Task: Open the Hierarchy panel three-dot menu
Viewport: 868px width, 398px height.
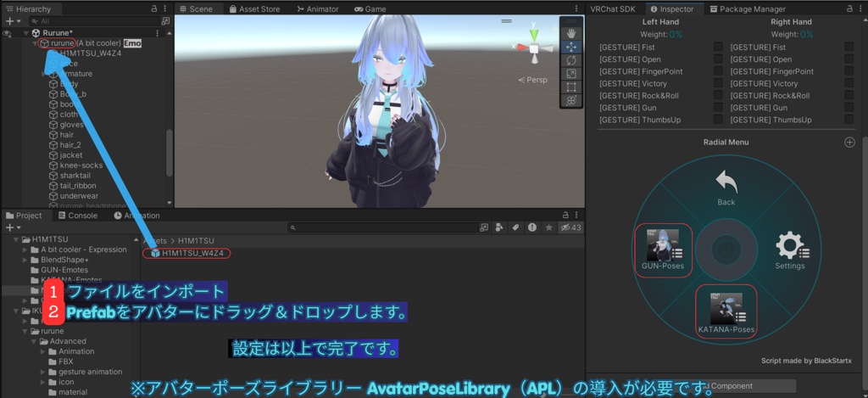Action: pyautogui.click(x=165, y=8)
